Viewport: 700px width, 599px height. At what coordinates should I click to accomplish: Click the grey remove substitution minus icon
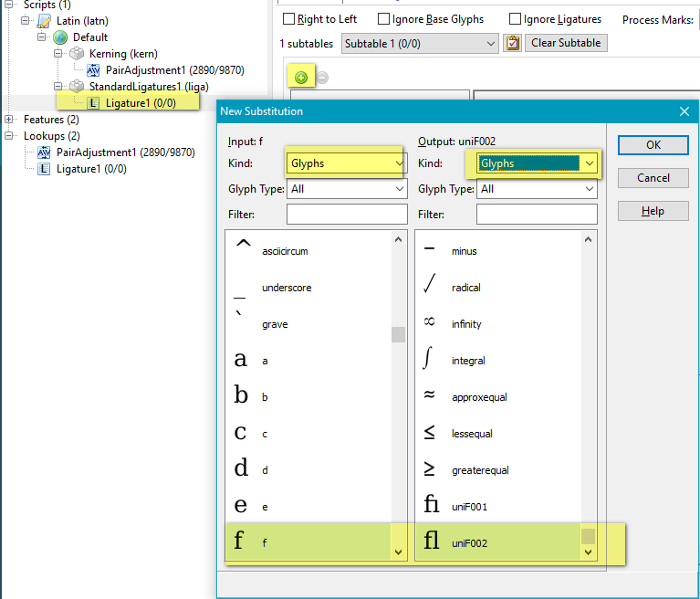tap(322, 78)
